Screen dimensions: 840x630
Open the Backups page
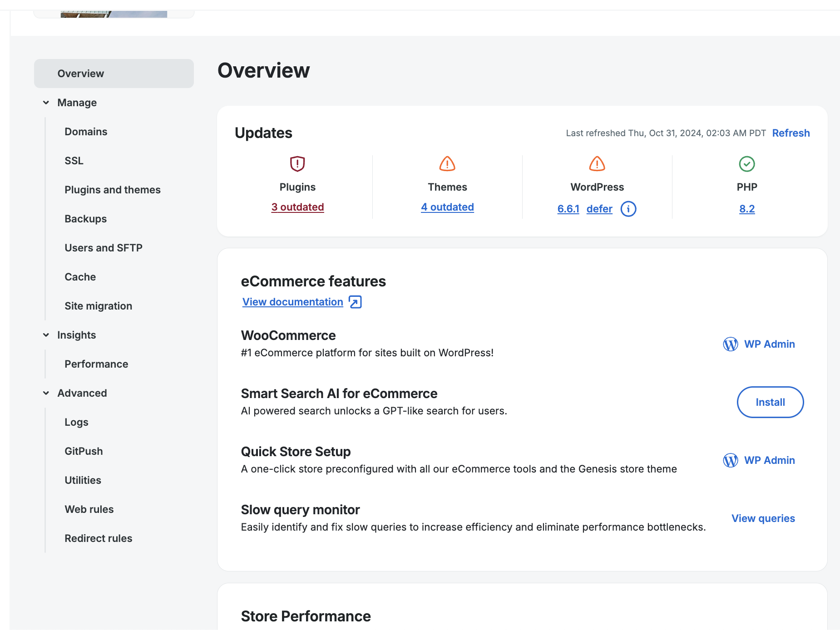click(x=85, y=218)
